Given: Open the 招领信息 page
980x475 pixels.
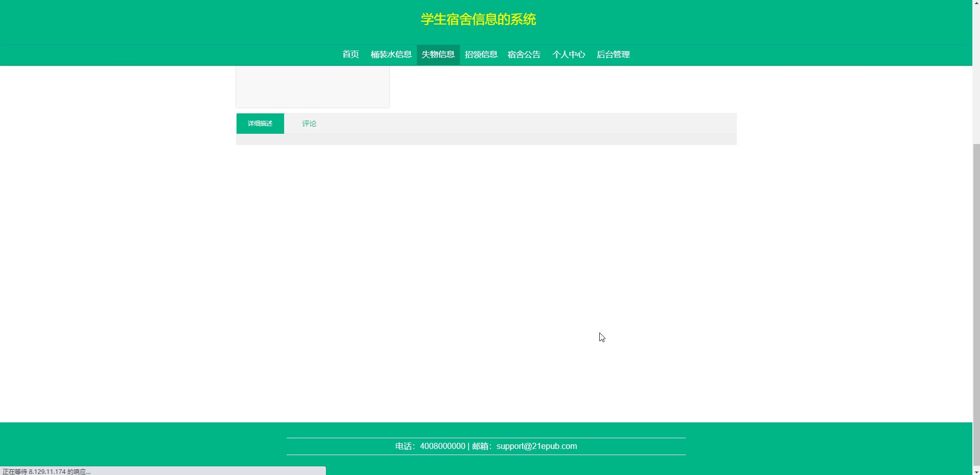Looking at the screenshot, I should tap(481, 55).
